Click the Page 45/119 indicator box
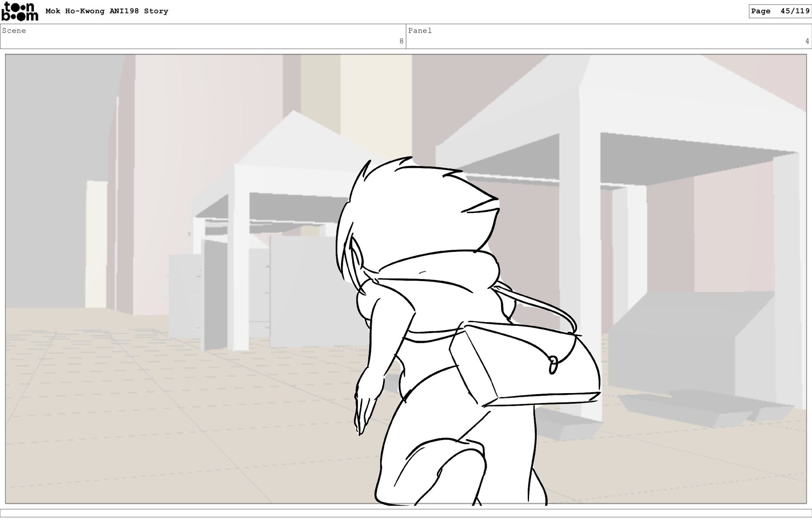This screenshot has height=525, width=812. tap(779, 11)
